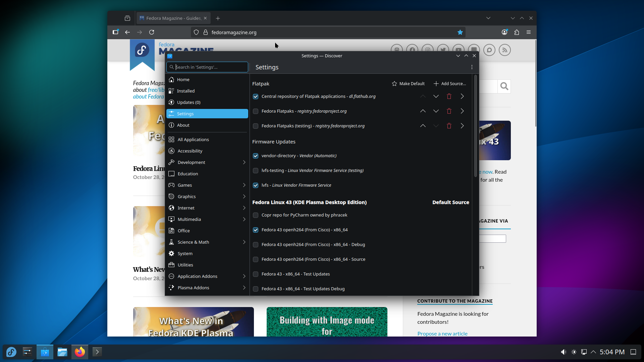Enable Fedora Flatpaks registry.fedoraproject.org source
The width and height of the screenshot is (644, 362).
tap(256, 111)
